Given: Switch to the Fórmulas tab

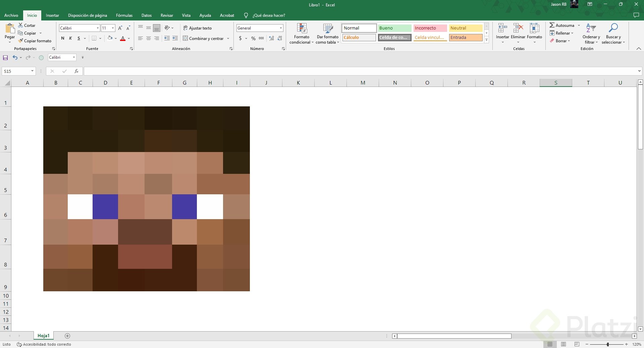Looking at the screenshot, I should click(124, 15).
